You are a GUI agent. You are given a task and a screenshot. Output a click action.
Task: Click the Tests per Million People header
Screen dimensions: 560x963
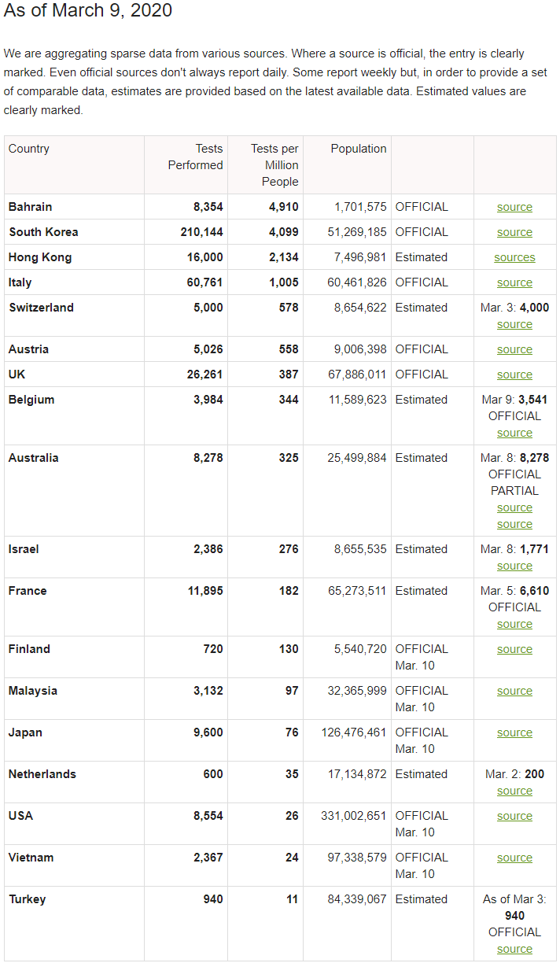274,164
